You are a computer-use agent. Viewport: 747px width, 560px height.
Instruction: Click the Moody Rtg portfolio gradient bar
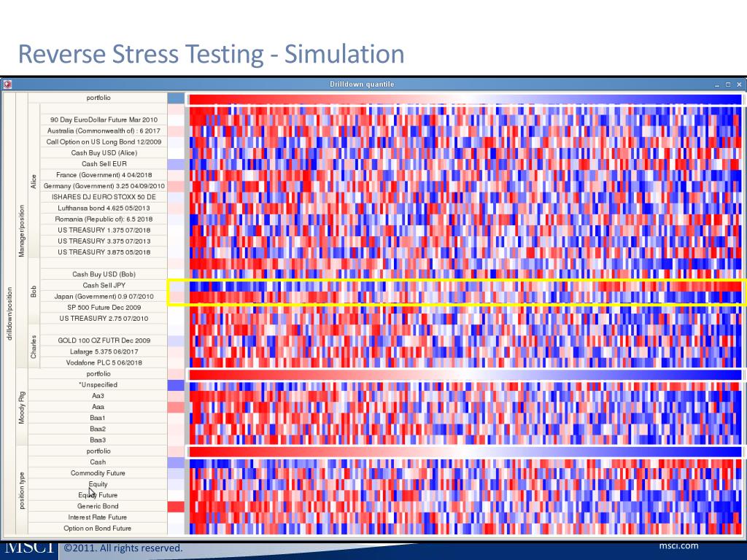click(465, 374)
